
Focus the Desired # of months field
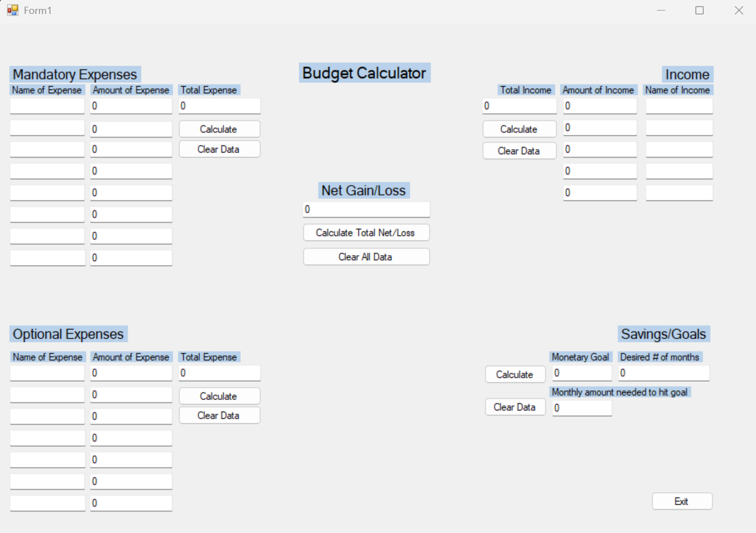664,373
